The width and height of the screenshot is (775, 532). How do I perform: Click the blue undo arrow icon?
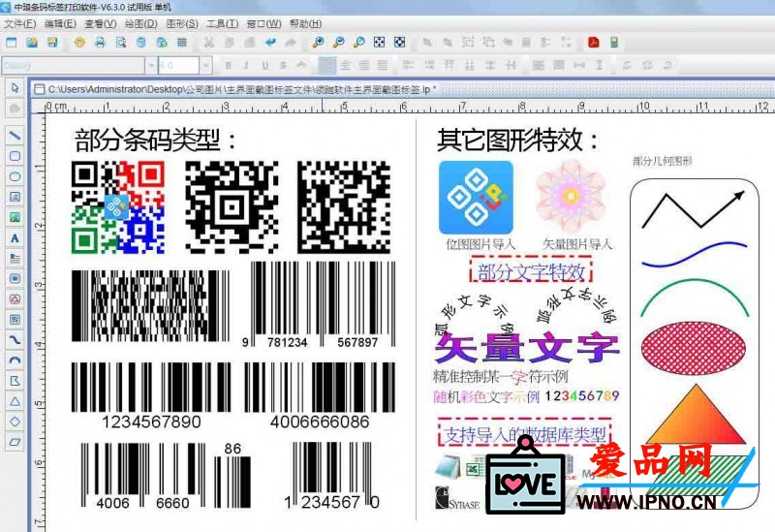click(x=270, y=43)
